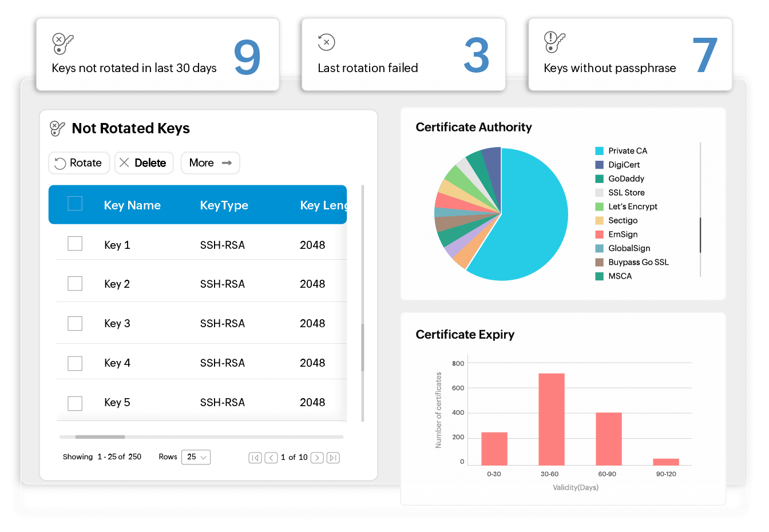Click 2048 in the Key 3 row
Screen dimensions: 769x532
(312, 324)
